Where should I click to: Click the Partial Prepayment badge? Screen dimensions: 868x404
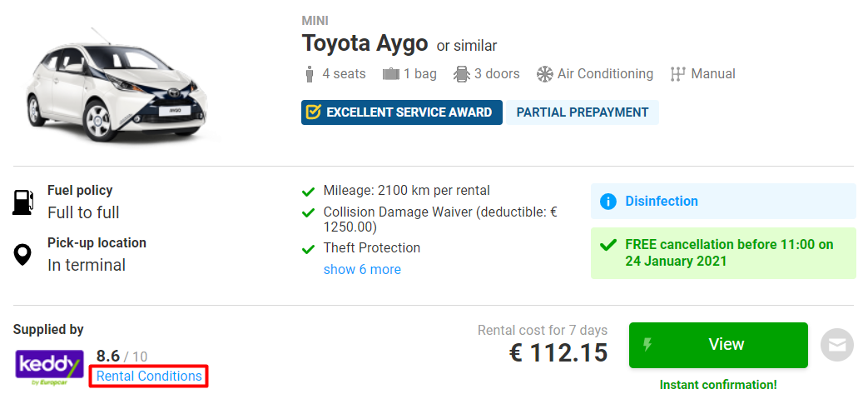(582, 112)
